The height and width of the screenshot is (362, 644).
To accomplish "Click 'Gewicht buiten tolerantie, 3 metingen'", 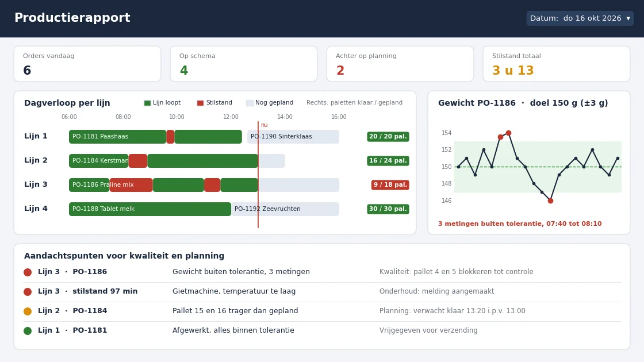I will coord(241,272).
